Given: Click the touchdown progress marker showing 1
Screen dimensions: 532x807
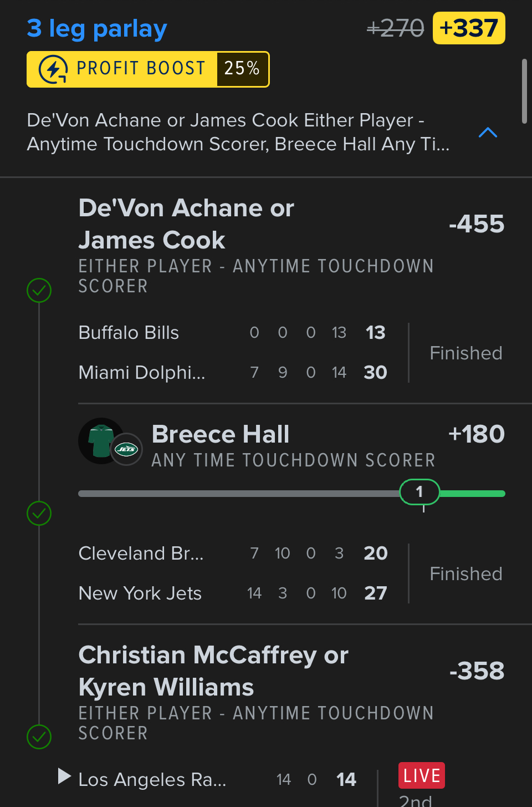Looking at the screenshot, I should tap(420, 492).
